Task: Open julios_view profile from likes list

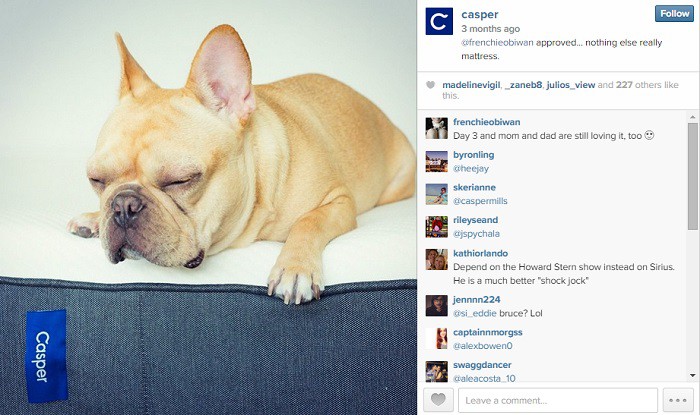Action: (571, 85)
